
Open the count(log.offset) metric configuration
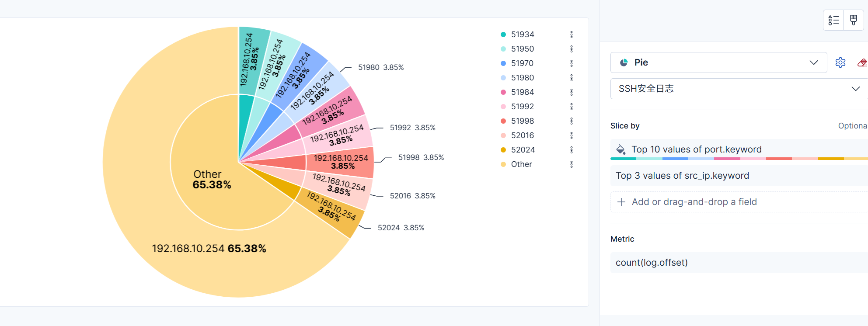(x=652, y=263)
